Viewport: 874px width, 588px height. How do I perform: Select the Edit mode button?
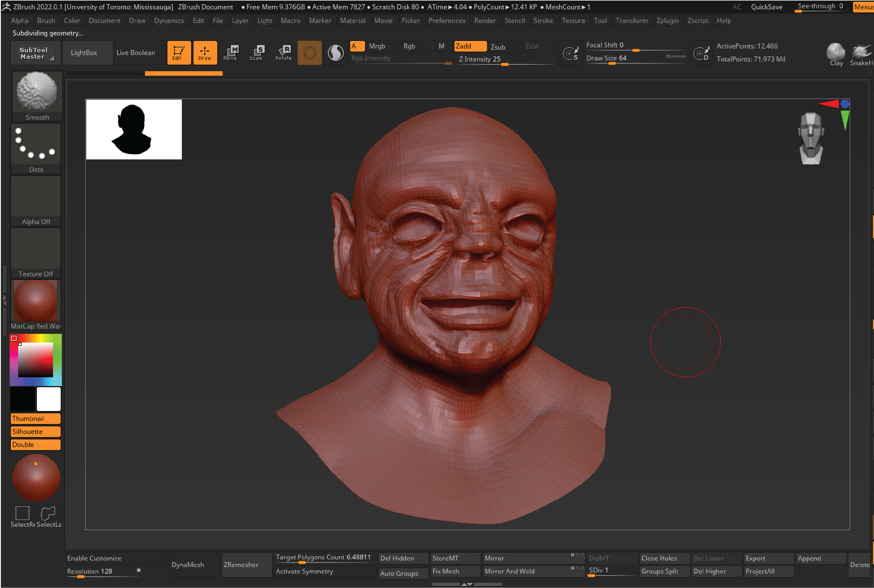click(x=178, y=52)
